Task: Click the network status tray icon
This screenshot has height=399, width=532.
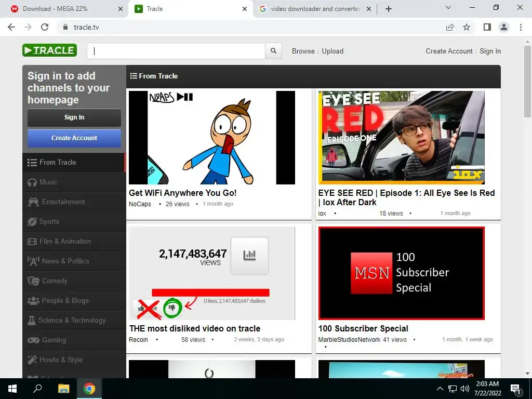Action: [453, 389]
